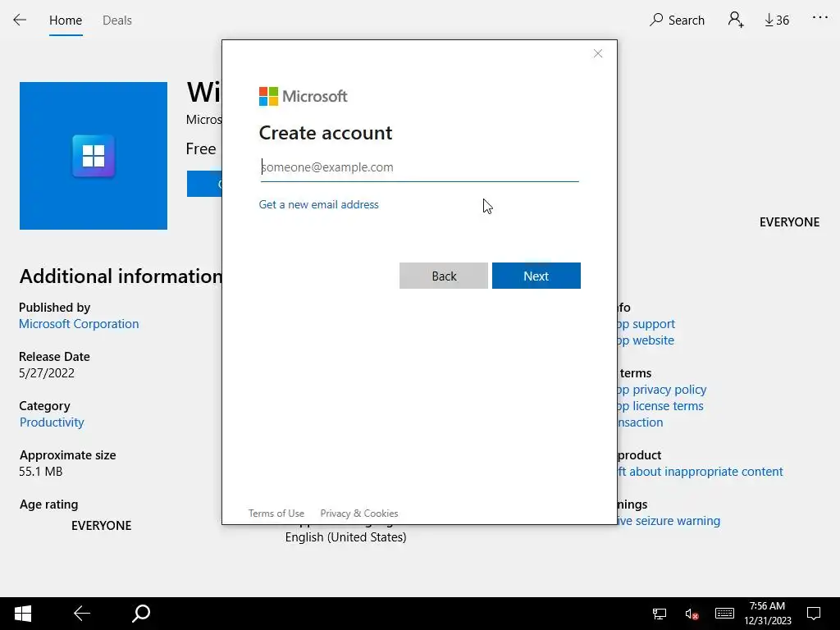Click the partially hidden support link
Viewport: 840px width, 630px height.
tap(646, 323)
